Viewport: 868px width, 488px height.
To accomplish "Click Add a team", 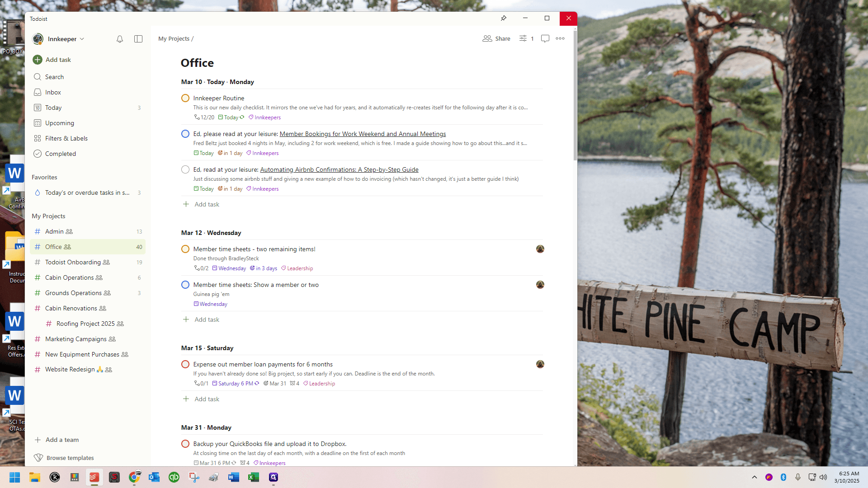I will point(57,440).
